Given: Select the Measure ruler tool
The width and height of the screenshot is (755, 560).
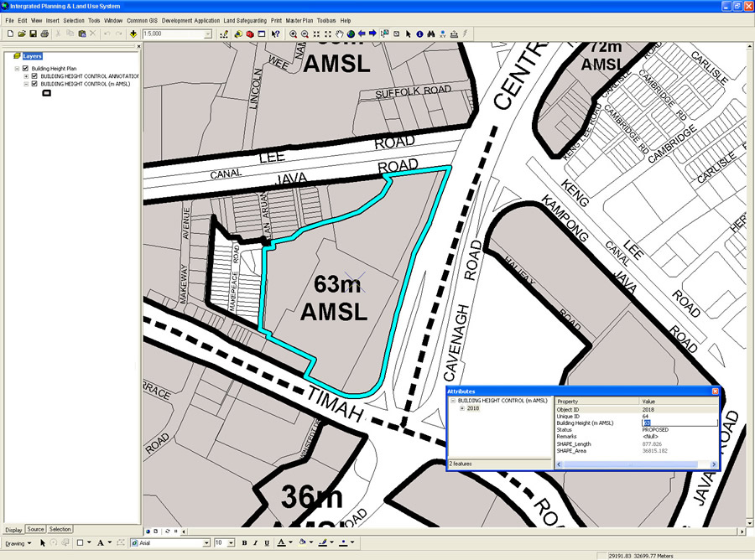Looking at the screenshot, I should coord(454,34).
